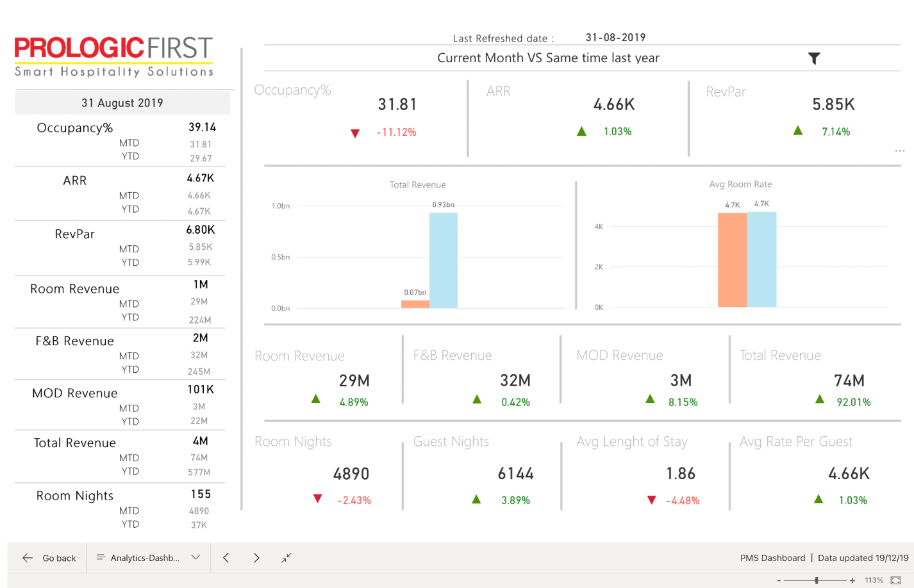
Task: Click the -11.12% change value
Action: tap(396, 132)
